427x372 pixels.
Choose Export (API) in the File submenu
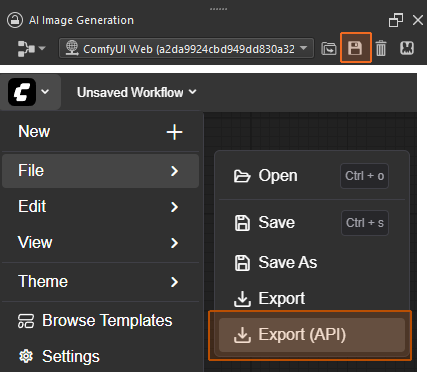point(312,335)
